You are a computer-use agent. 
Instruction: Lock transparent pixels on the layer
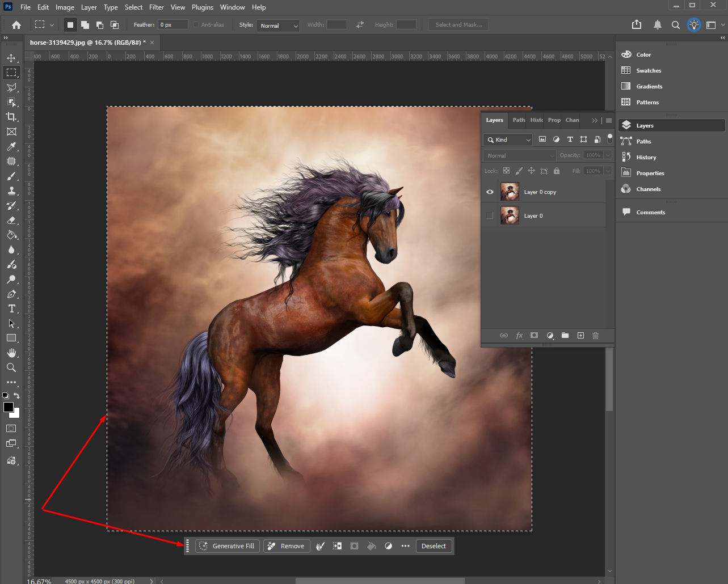pyautogui.click(x=506, y=171)
